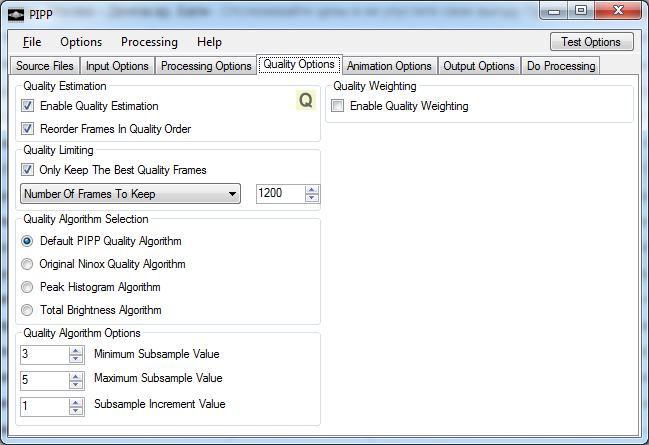Click the PIPP app icon in title bar
649x445 pixels.
pos(16,15)
